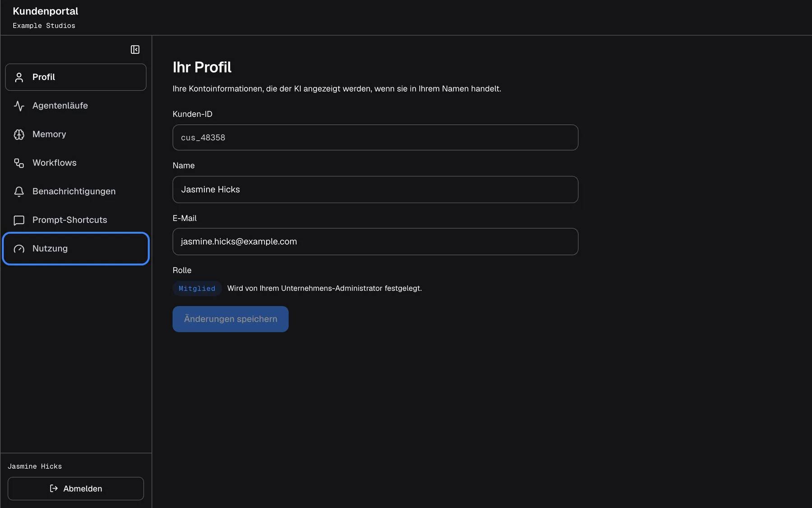Screen dimensions: 812x508
Task: Switch to Prompt-Shortcuts page
Action: pos(76,220)
